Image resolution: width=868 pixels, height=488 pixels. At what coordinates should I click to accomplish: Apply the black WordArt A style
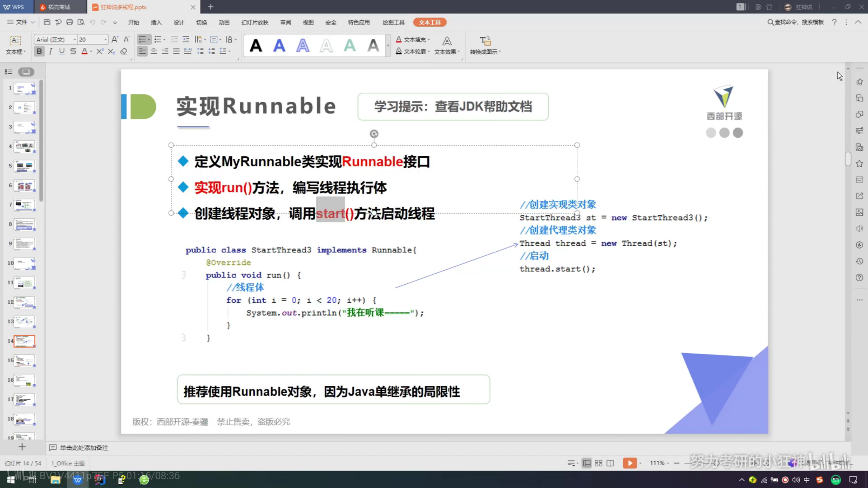[x=256, y=45]
